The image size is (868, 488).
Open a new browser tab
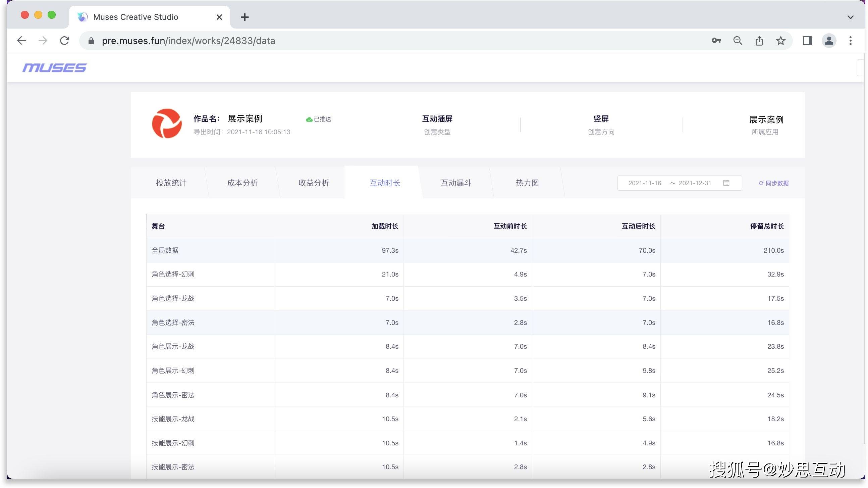pyautogui.click(x=245, y=17)
